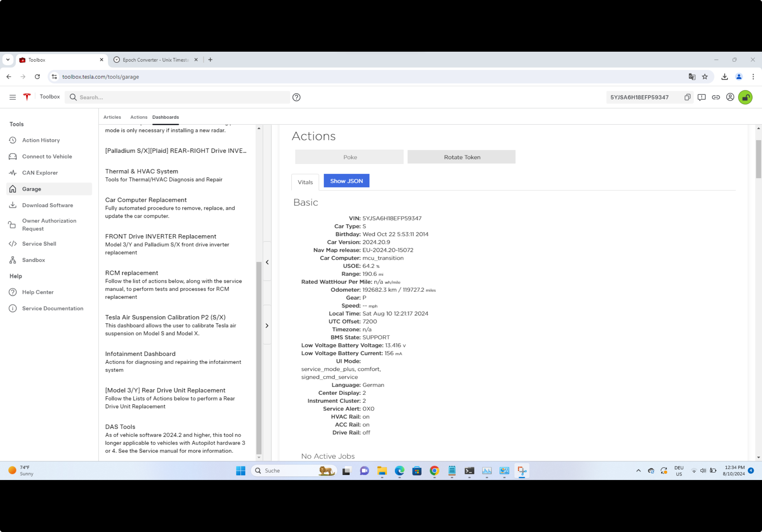Open Action History from the sidebar
Screen dimensions: 762x532
[x=49, y=140]
